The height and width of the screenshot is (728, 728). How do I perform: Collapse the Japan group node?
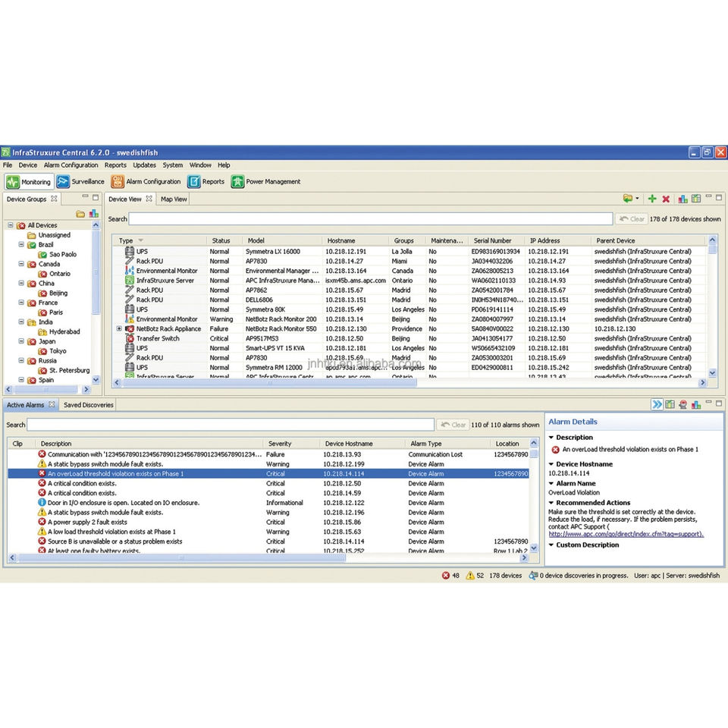[21, 340]
